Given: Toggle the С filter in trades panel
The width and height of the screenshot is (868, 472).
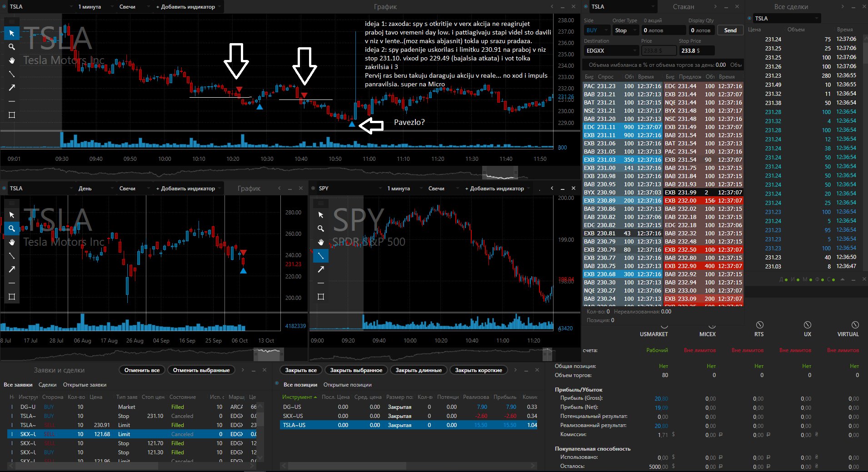Looking at the screenshot, I should [x=831, y=279].
